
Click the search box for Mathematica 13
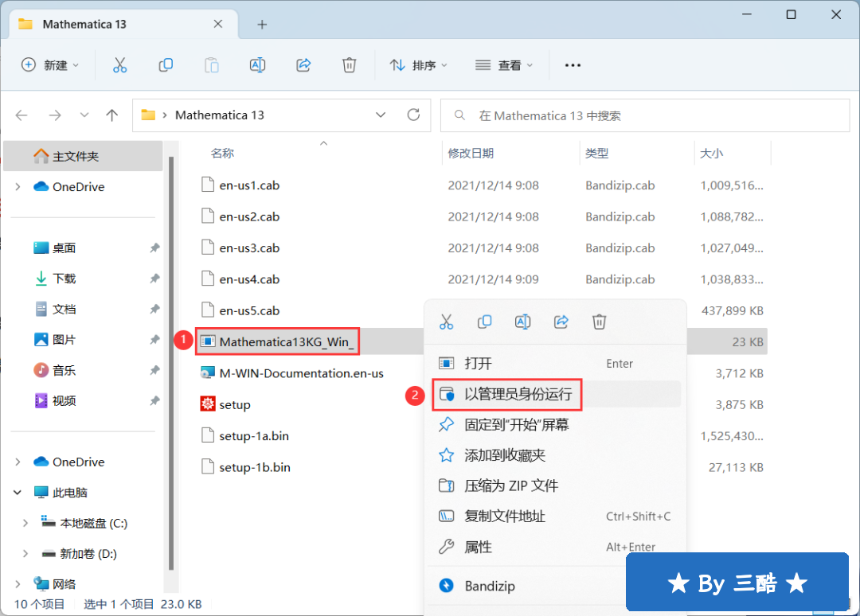(645, 115)
